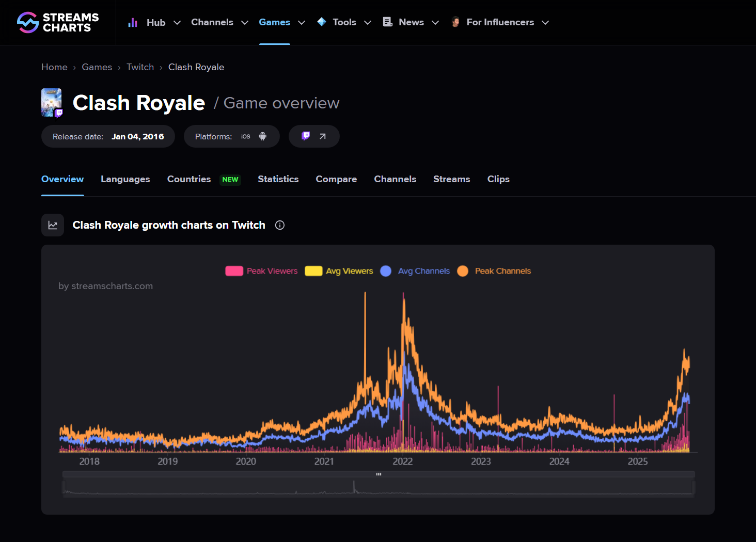756x542 pixels.
Task: Click the Peak Channels orange legend swatch
Action: tap(463, 271)
